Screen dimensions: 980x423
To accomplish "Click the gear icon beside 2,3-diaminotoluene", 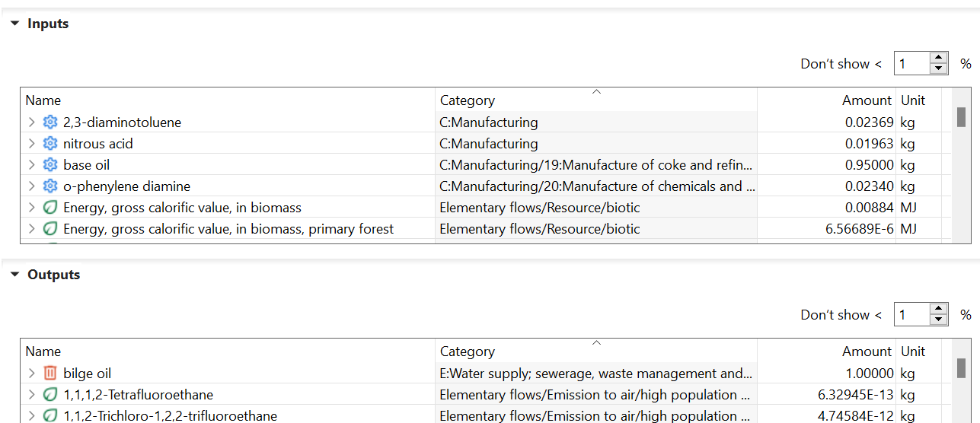I will tap(50, 122).
